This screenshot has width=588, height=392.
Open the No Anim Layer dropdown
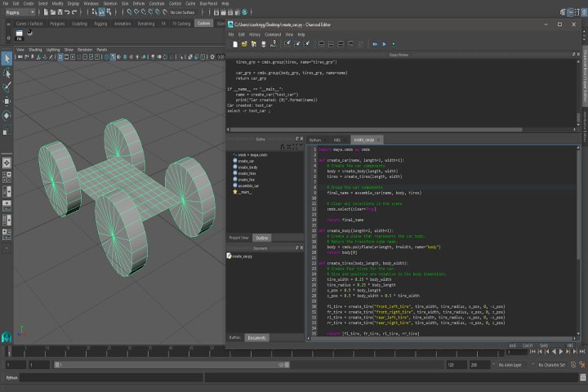(x=510, y=364)
